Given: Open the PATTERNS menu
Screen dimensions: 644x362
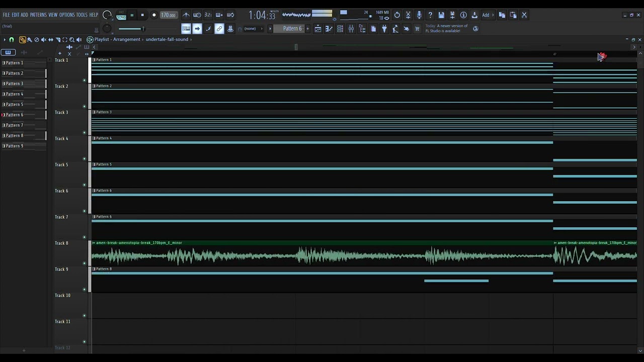Looking at the screenshot, I should click(x=38, y=15).
